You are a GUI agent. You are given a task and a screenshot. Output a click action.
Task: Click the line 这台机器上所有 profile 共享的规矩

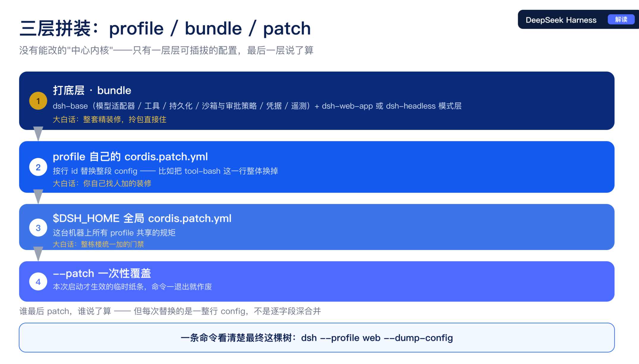pyautogui.click(x=114, y=232)
